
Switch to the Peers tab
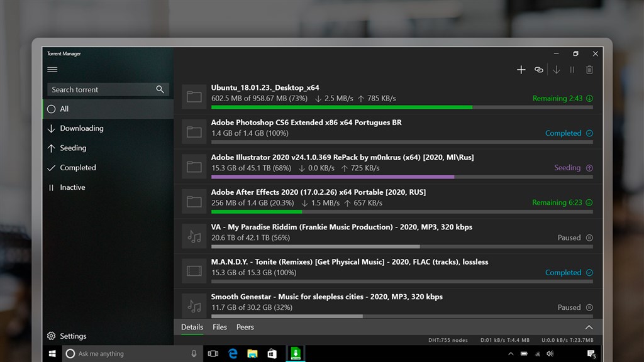[245, 327]
